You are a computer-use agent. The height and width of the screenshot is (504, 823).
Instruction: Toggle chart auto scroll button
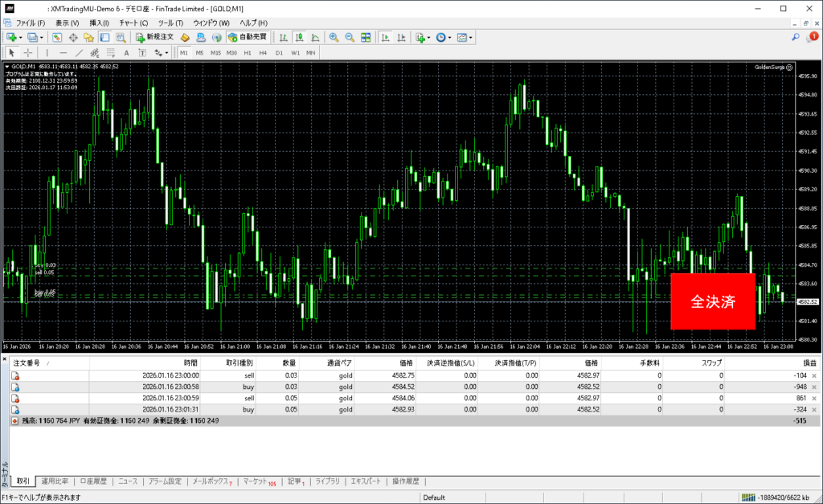coord(387,37)
